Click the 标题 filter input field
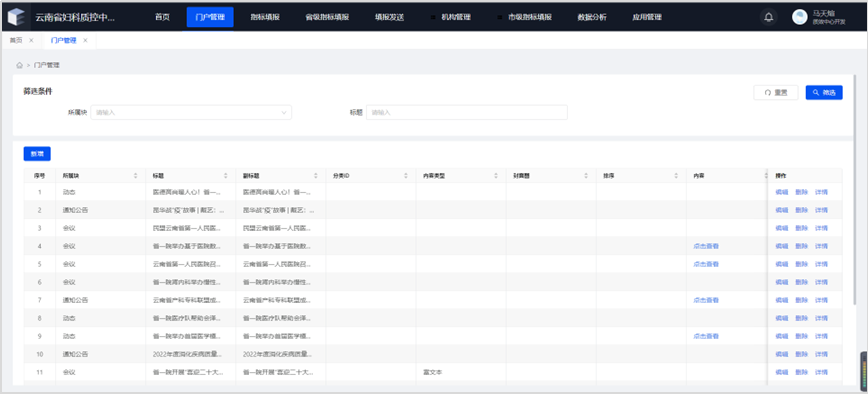 pyautogui.click(x=467, y=112)
